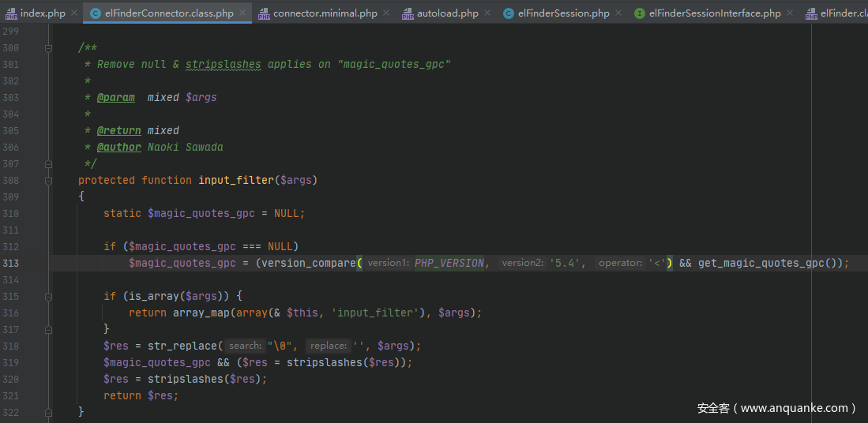This screenshot has height=423, width=868.
Task: Click the PHP icon on connector.minimal.php tab
Action: (x=264, y=13)
